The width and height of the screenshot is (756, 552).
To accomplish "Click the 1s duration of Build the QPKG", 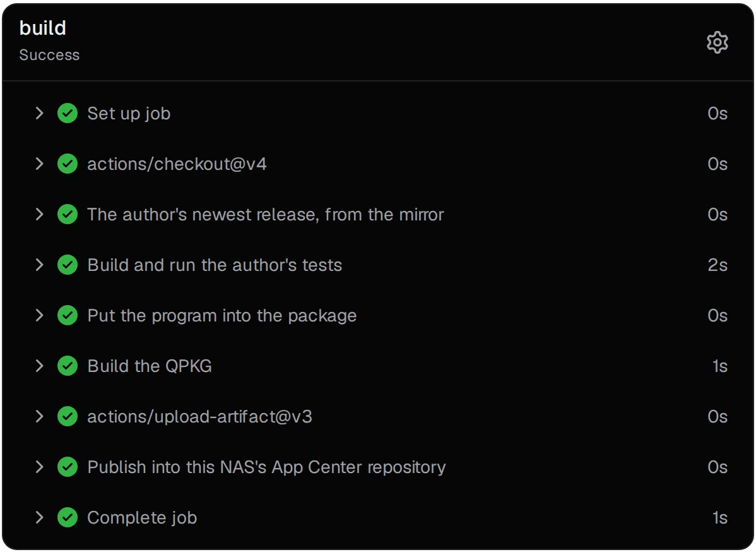I will (720, 366).
